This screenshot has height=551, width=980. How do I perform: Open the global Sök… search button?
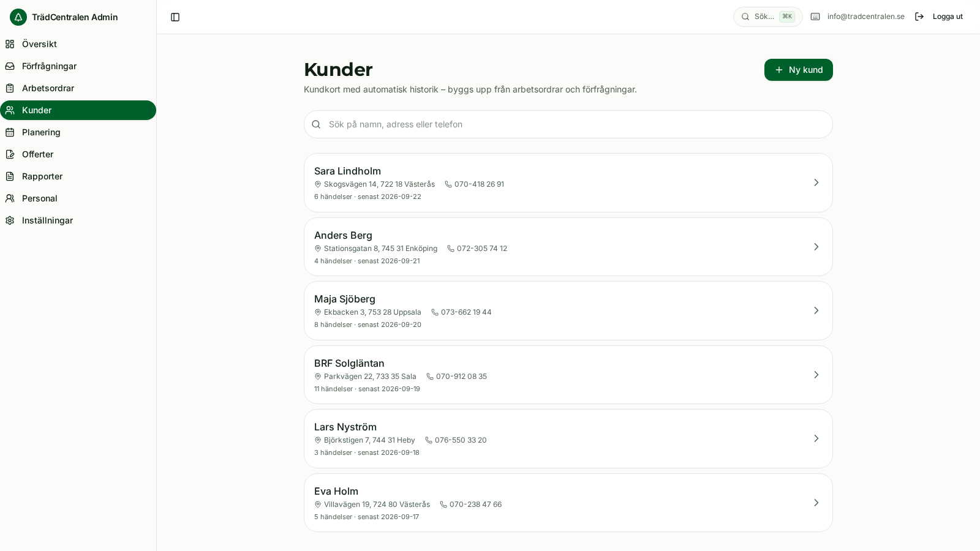click(768, 17)
